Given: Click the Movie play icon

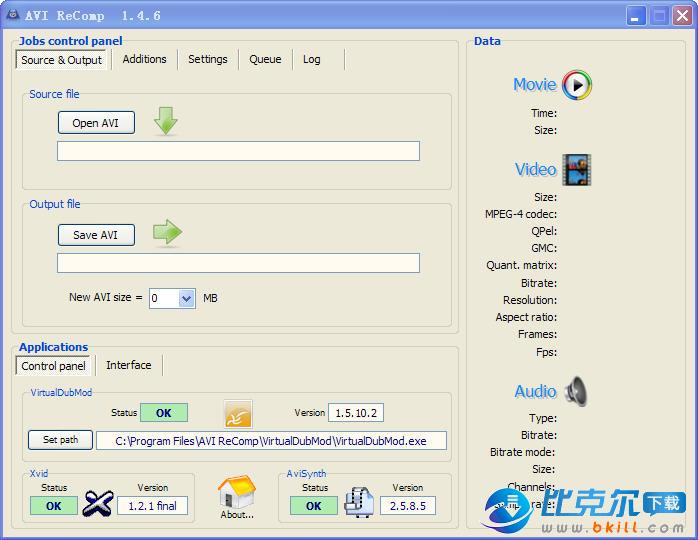Looking at the screenshot, I should click(x=576, y=85).
